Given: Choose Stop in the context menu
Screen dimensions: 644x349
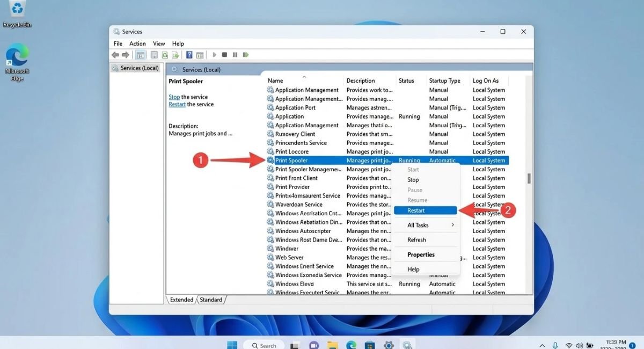Looking at the screenshot, I should (x=426, y=180).
